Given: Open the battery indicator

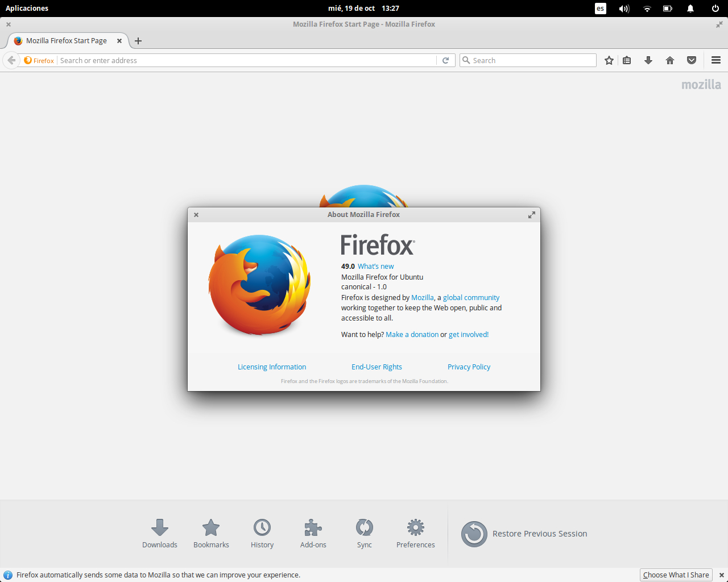Looking at the screenshot, I should pos(668,9).
